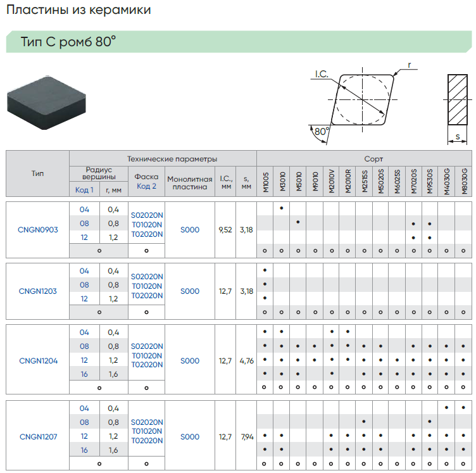Viewport: 476px width, 473px height.
Task: Select the CNGN1207 type link
Action: pyautogui.click(x=38, y=436)
